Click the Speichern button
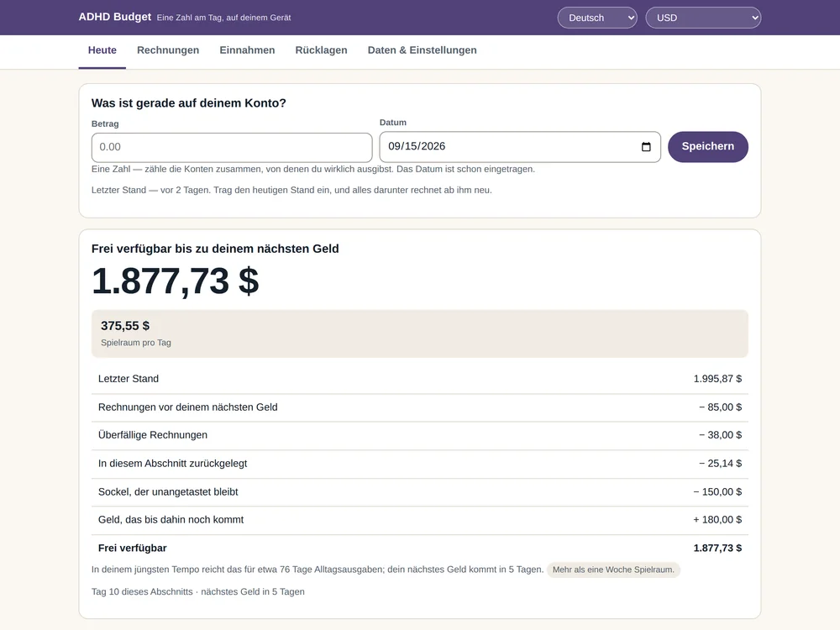The width and height of the screenshot is (840, 630). click(707, 147)
